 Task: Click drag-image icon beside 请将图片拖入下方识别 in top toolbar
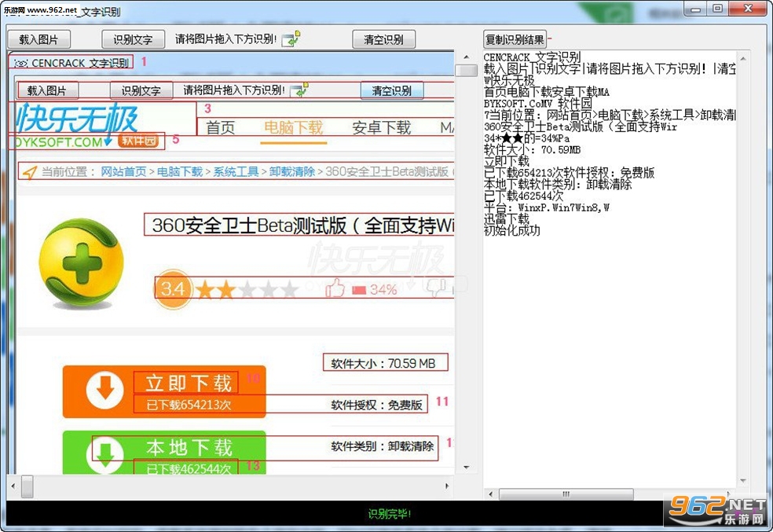click(x=291, y=39)
